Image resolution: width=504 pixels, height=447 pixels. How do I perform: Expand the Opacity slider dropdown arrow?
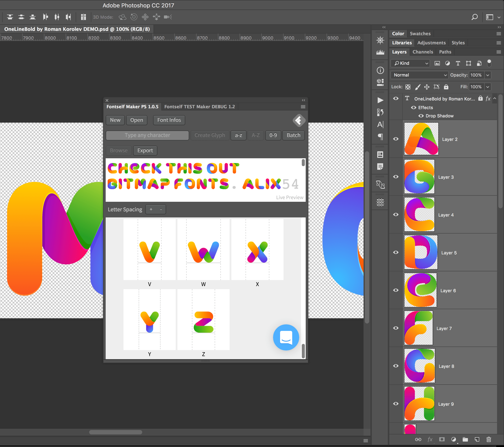point(487,75)
